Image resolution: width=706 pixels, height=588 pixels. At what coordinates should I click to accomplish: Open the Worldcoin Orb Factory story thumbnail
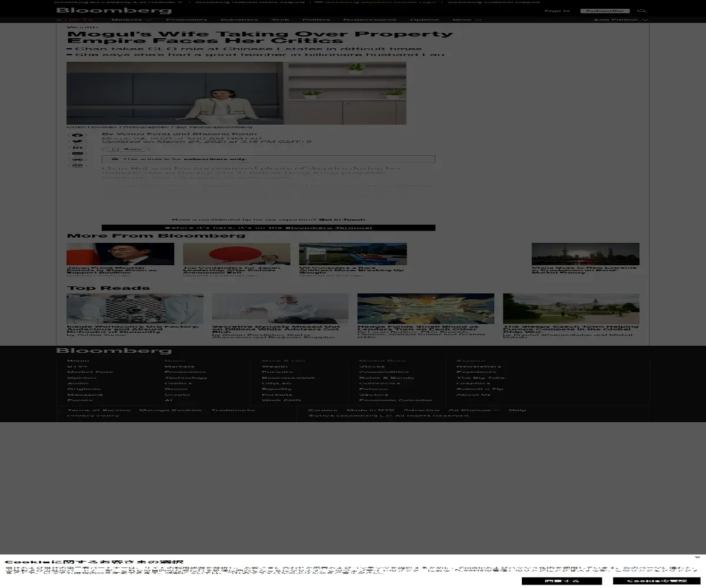click(135, 309)
